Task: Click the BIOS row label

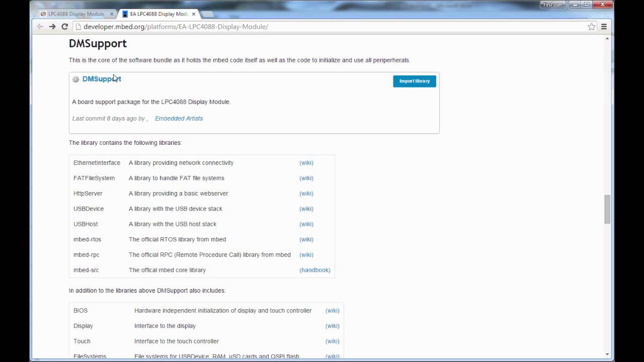Action: pyautogui.click(x=80, y=311)
